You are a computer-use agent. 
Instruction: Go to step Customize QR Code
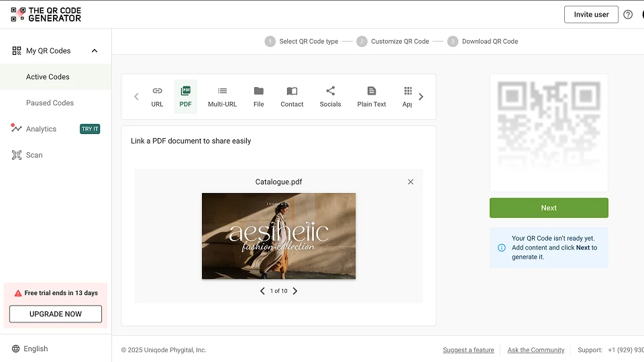tap(392, 42)
